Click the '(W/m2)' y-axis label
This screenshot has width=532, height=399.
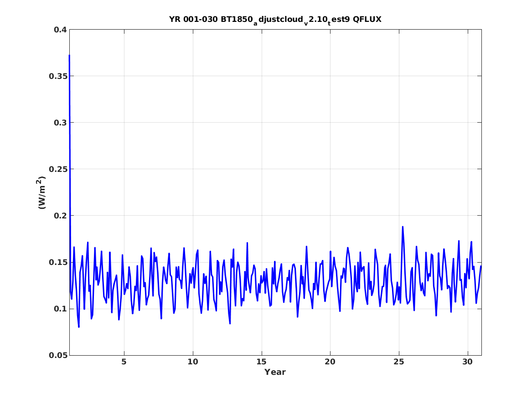coord(41,192)
